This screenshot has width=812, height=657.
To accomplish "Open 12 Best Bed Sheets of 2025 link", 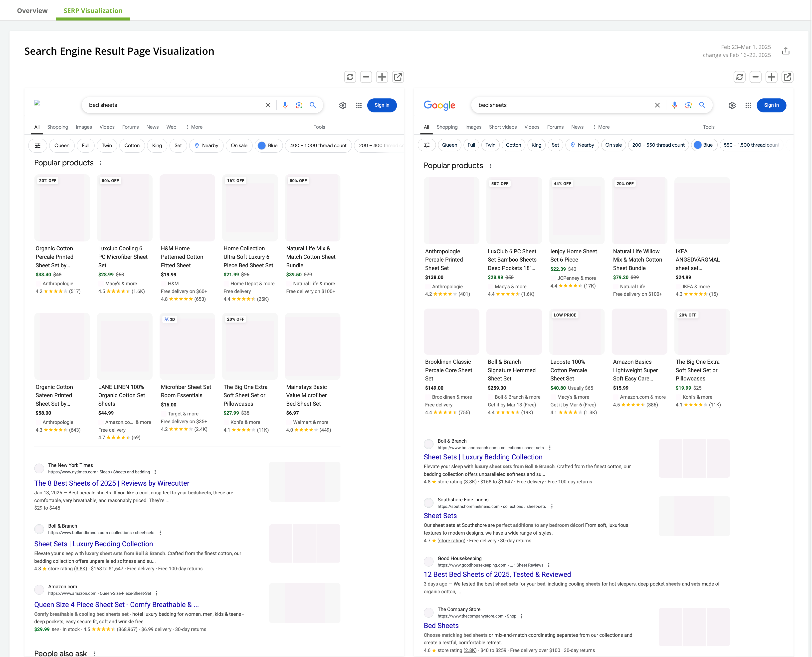I will tap(497, 575).
